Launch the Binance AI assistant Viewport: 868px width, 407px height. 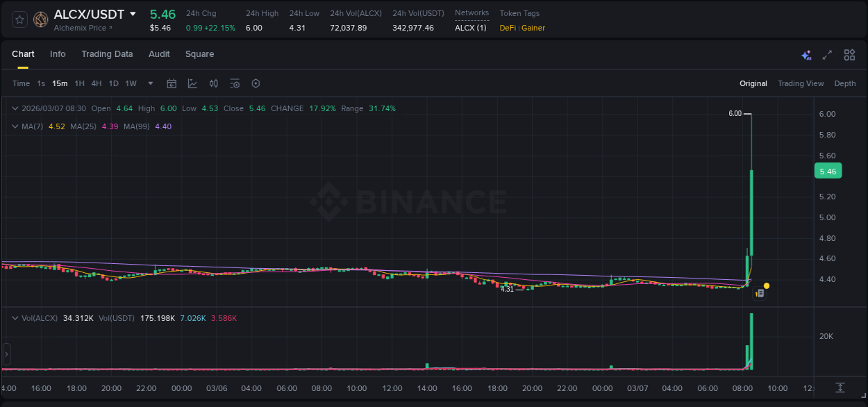click(x=806, y=54)
